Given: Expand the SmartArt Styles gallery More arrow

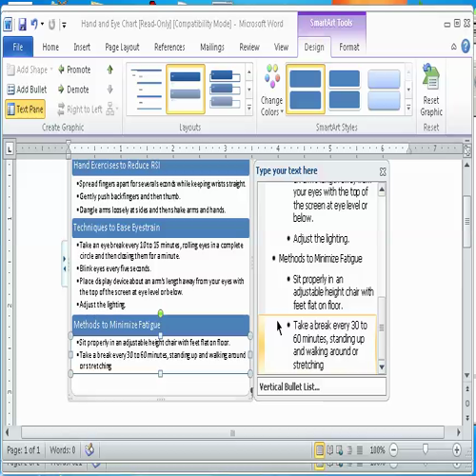Looking at the screenshot, I should [408, 107].
